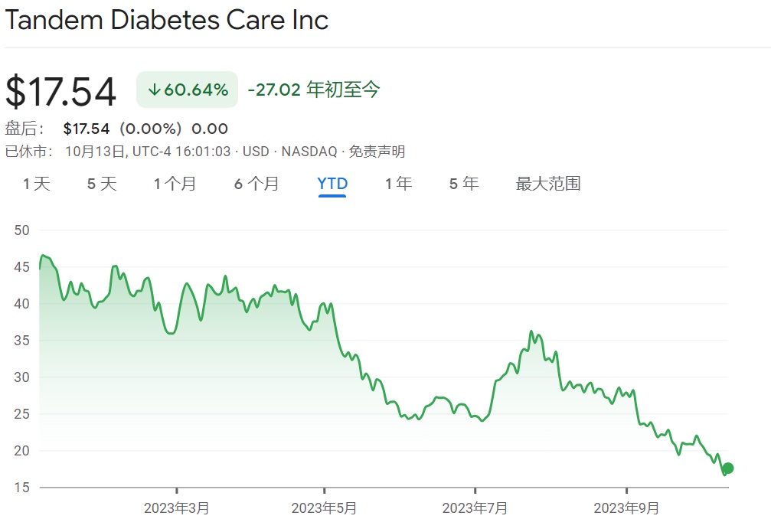771x532 pixels.
Task: Switch to the 1天 time range tab
Action: pyautogui.click(x=36, y=184)
